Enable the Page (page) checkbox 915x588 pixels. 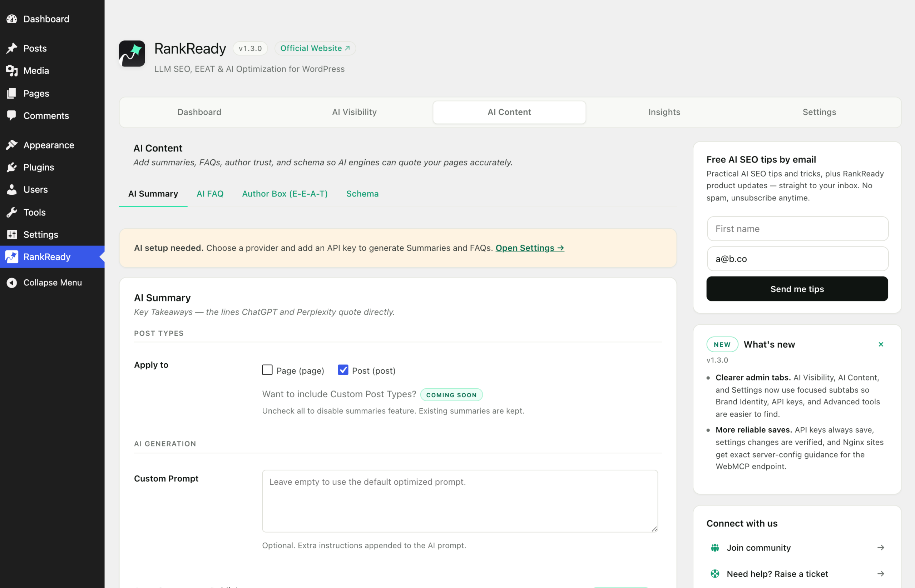[x=267, y=370]
